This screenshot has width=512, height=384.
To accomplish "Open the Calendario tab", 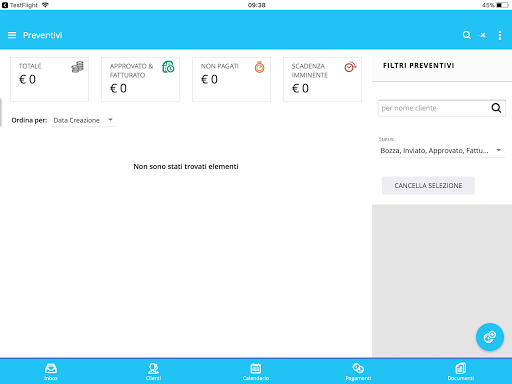I will [256, 371].
